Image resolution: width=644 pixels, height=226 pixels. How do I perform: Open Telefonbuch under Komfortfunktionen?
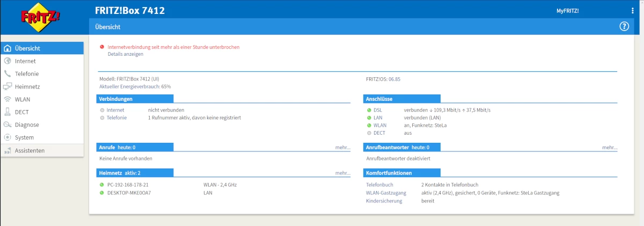pyautogui.click(x=380, y=185)
